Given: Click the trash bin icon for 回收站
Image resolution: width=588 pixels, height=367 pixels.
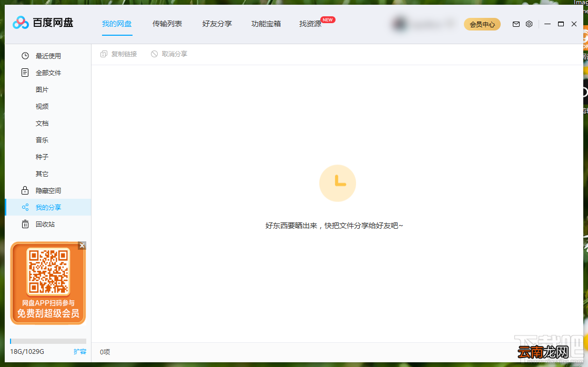Looking at the screenshot, I should [25, 224].
